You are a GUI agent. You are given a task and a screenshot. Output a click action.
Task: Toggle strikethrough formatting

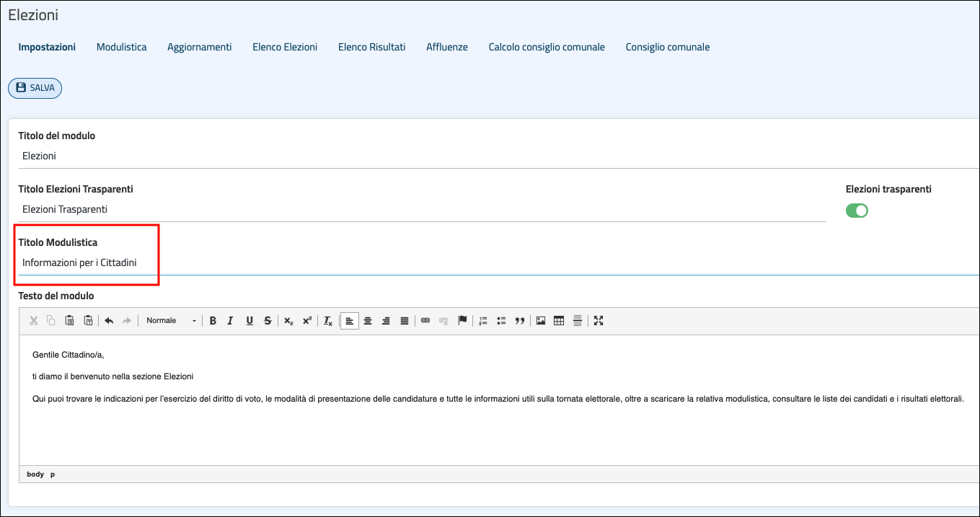coord(268,321)
